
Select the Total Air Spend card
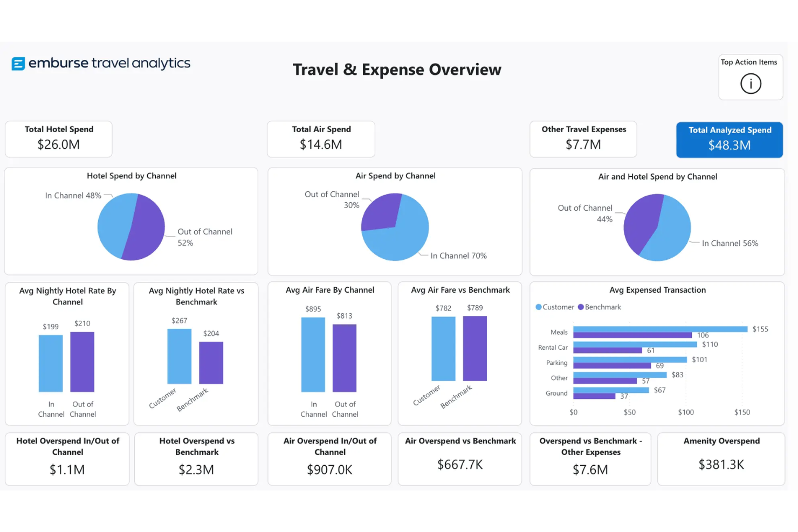[x=321, y=139]
